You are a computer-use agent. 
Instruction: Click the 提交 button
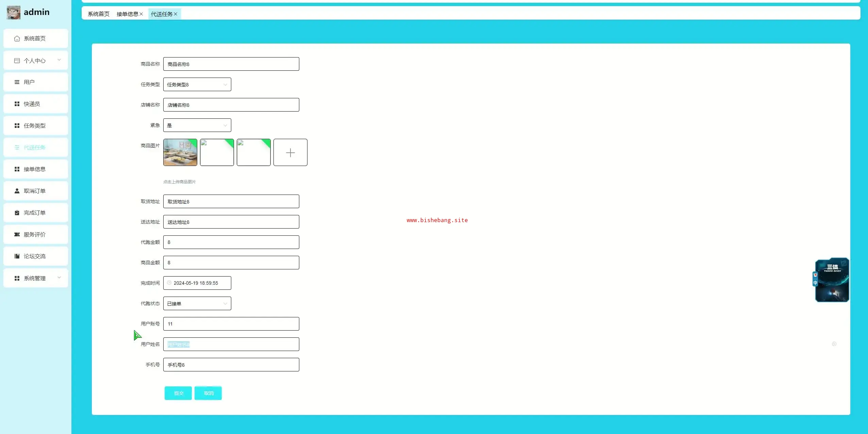(178, 393)
